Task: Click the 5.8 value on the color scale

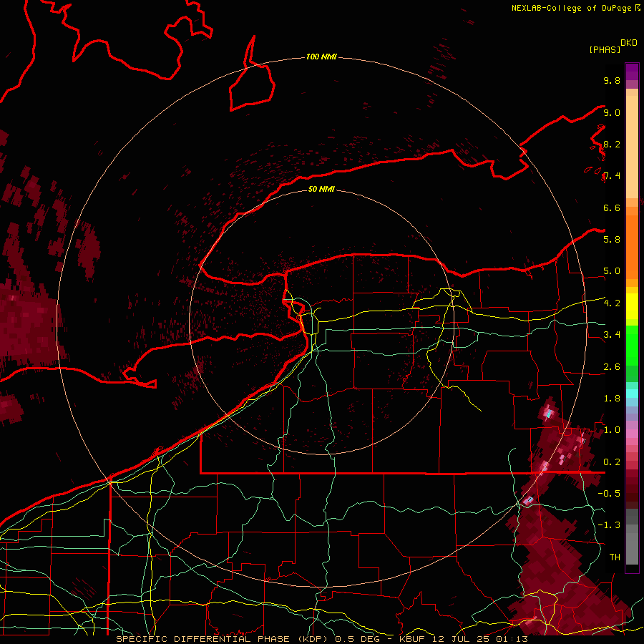Action: point(612,240)
